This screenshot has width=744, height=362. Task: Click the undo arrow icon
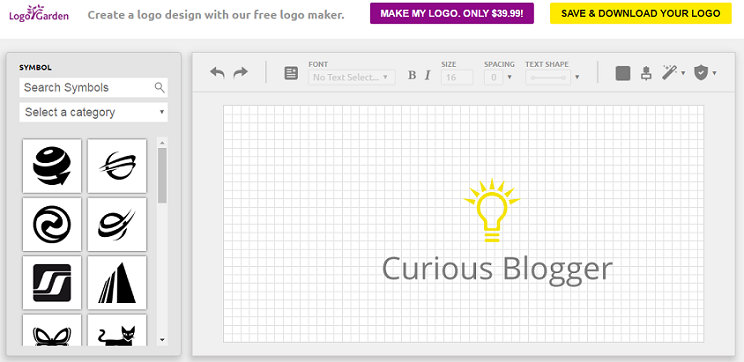pyautogui.click(x=217, y=73)
